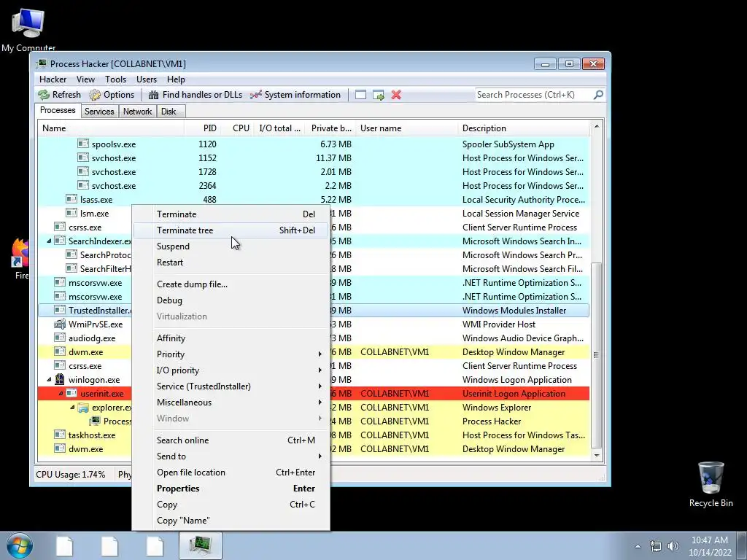The image size is (747, 560).
Task: Open the Options toolbar button
Action: pos(112,95)
